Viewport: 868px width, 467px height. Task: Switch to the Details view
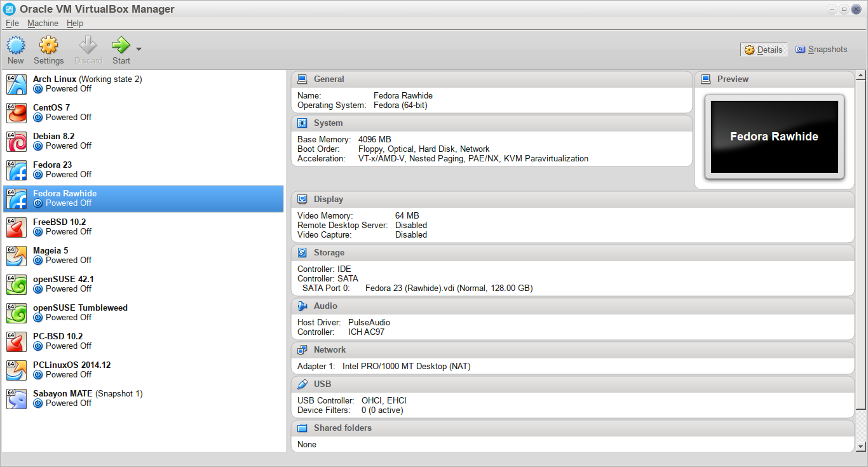point(764,50)
